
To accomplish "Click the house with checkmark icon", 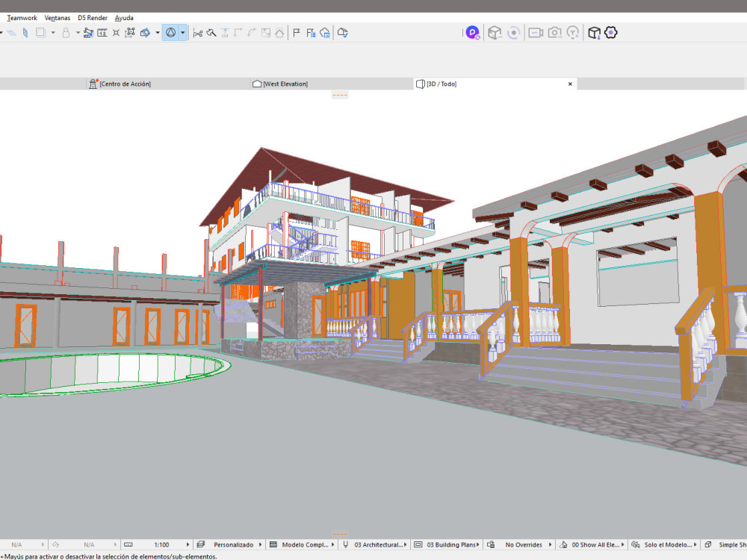I will click(x=342, y=33).
